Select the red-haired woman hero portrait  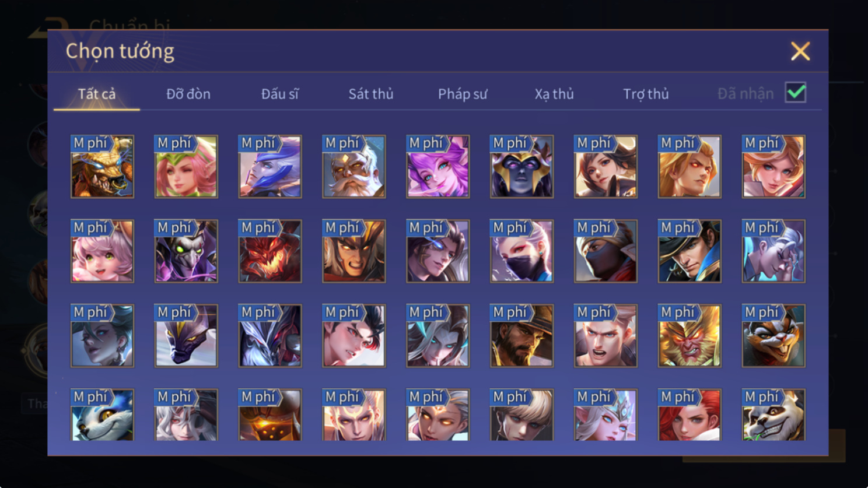click(689, 415)
